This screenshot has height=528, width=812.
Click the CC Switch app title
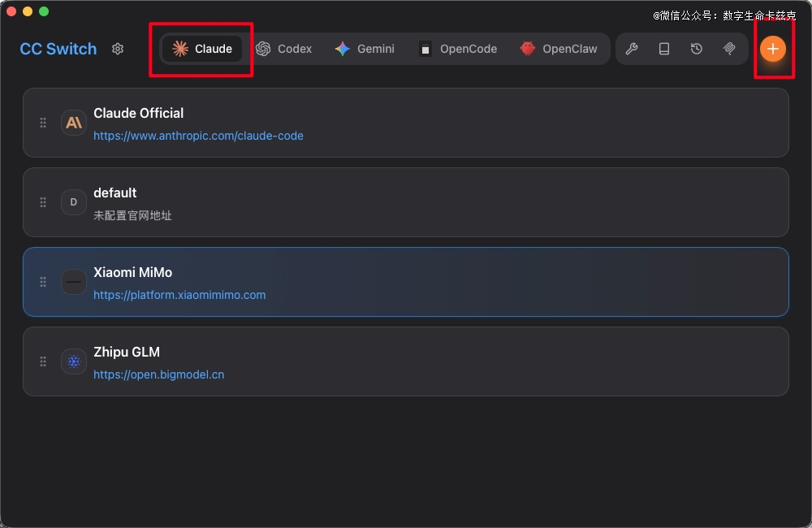click(58, 49)
